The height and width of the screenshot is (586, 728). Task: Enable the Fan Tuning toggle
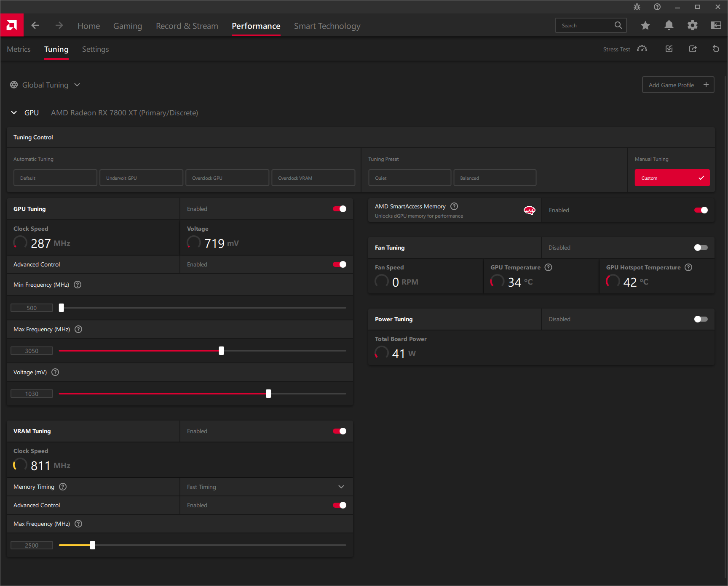pyautogui.click(x=701, y=248)
